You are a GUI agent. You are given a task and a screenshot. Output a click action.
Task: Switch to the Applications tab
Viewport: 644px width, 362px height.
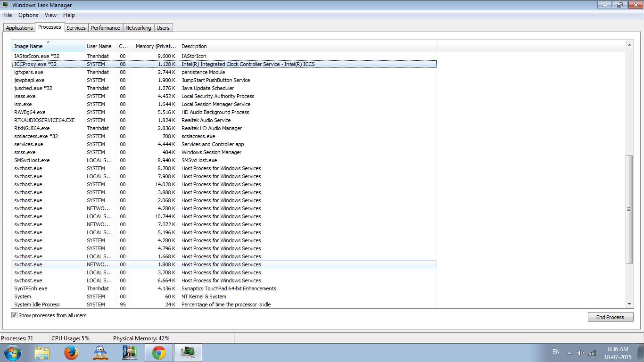pyautogui.click(x=19, y=28)
